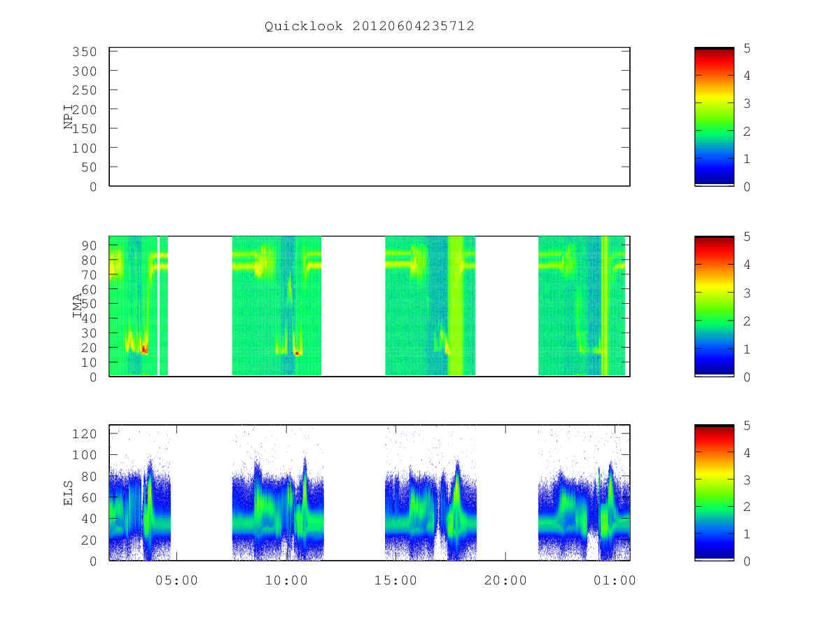This screenshot has width=840, height=630.
Task: Click the 4 label on ELS colorbar
Action: tap(748, 452)
